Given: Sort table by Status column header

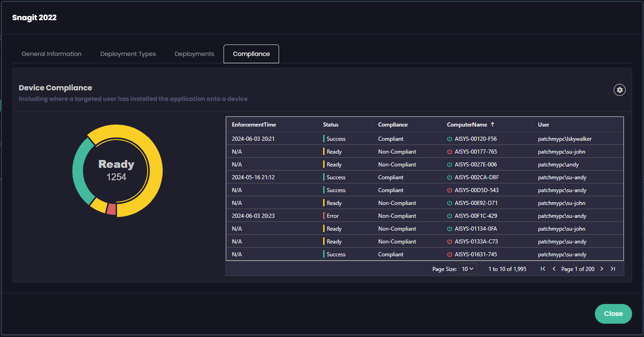Looking at the screenshot, I should (x=330, y=125).
